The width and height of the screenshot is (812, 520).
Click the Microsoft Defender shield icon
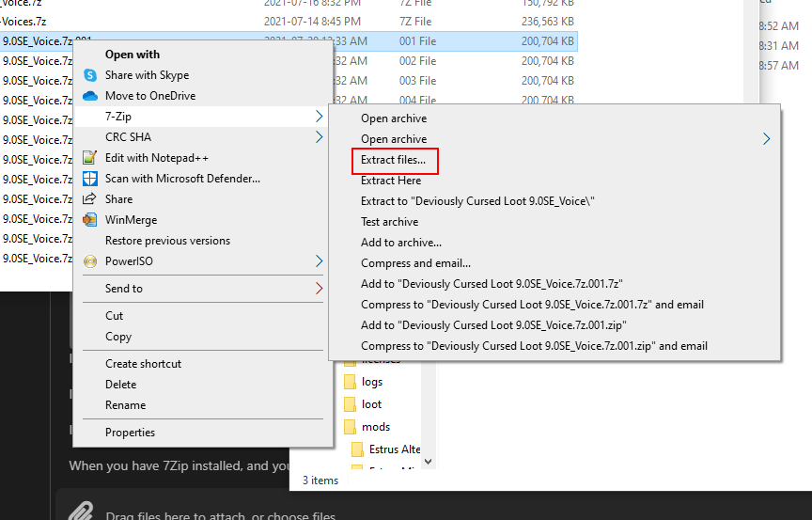(90, 179)
